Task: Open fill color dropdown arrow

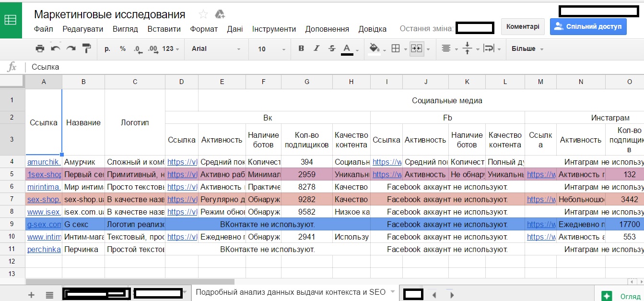Action: pyautogui.click(x=385, y=49)
